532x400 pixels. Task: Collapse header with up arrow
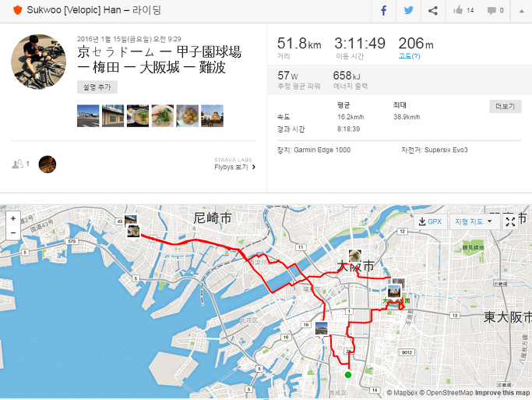click(x=521, y=11)
